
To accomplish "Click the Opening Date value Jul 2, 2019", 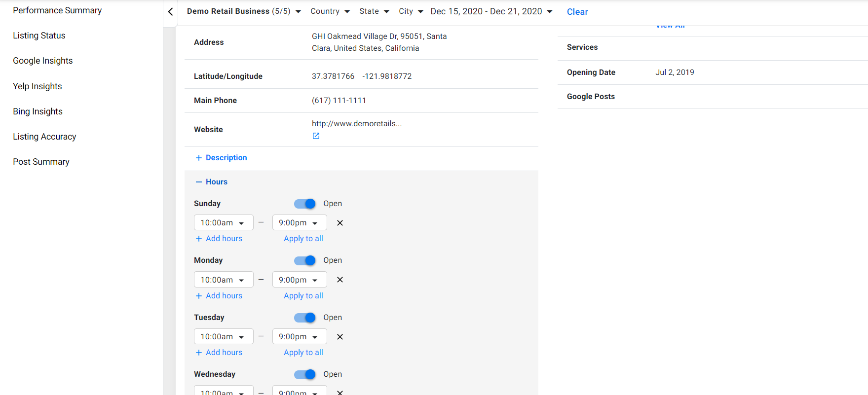I will tap(675, 72).
